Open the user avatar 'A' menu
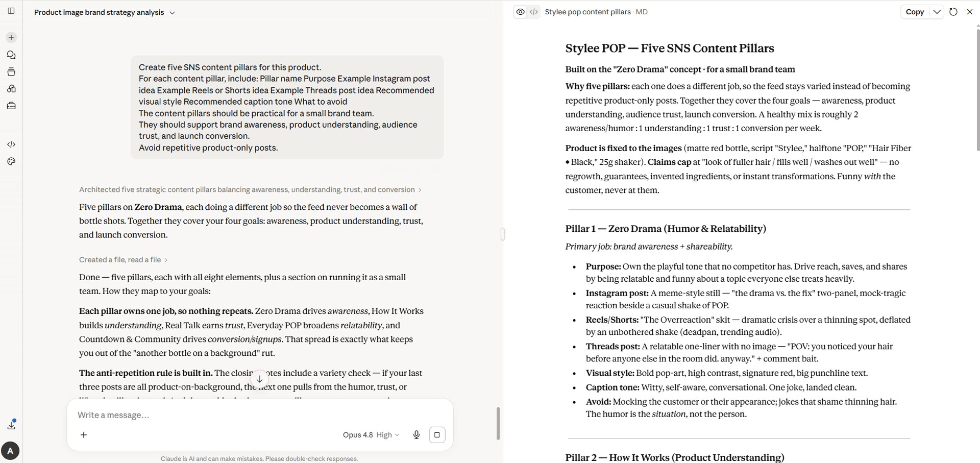 click(x=10, y=451)
